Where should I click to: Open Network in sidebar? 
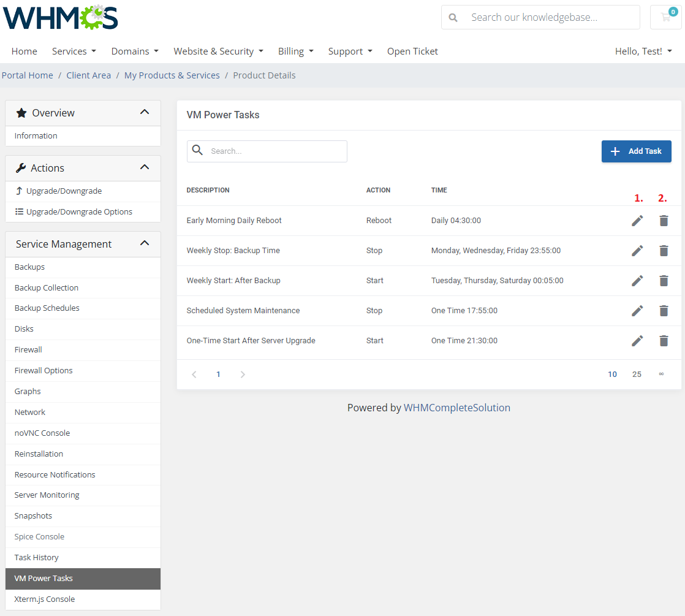83,413
